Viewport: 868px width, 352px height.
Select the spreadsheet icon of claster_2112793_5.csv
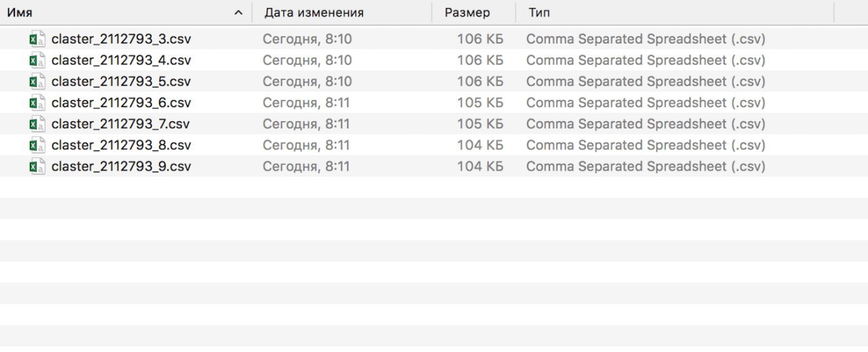(37, 81)
